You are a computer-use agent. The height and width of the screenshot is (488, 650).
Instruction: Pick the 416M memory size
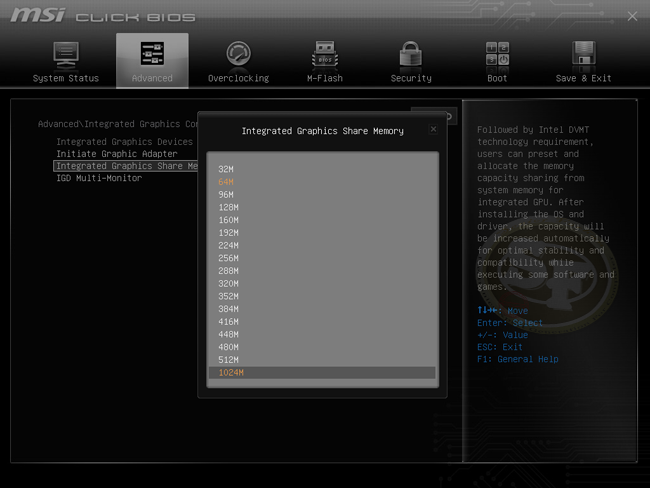[322, 322]
